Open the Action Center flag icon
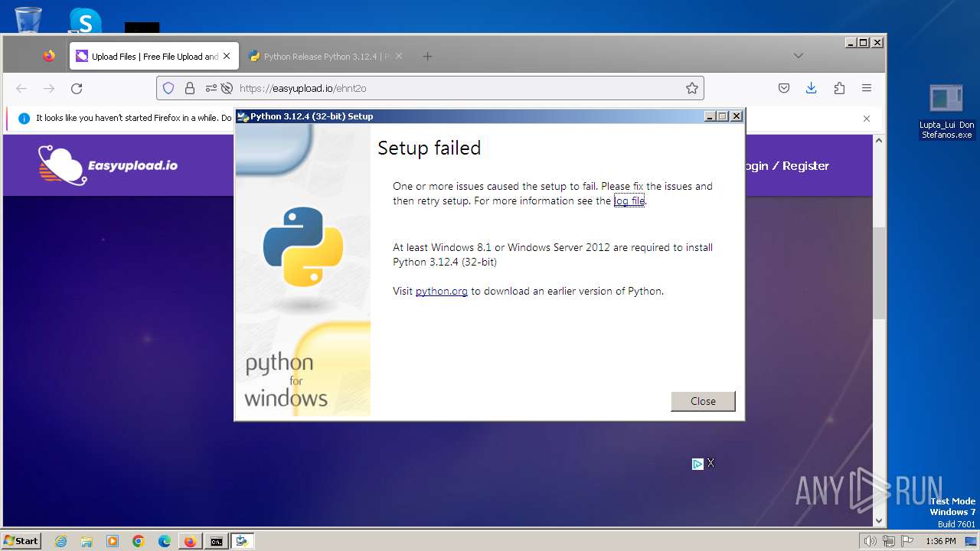Image resolution: width=980 pixels, height=551 pixels. (x=907, y=541)
